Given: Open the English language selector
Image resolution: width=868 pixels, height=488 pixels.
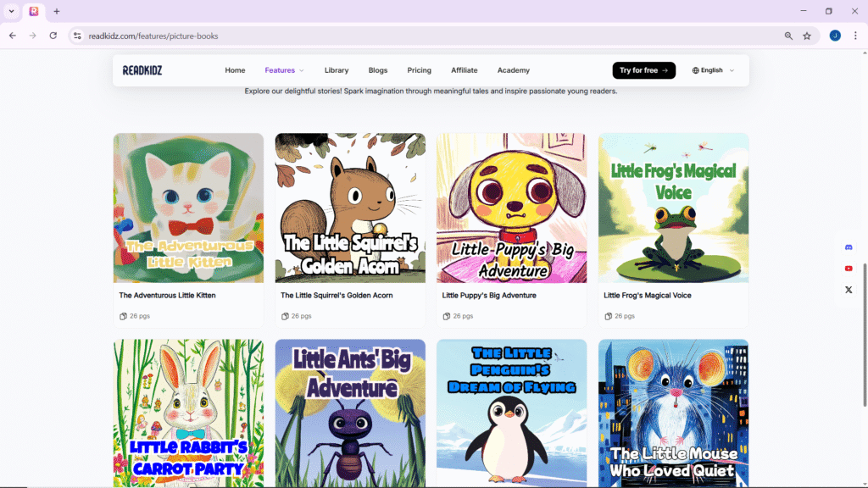Looking at the screenshot, I should (713, 70).
